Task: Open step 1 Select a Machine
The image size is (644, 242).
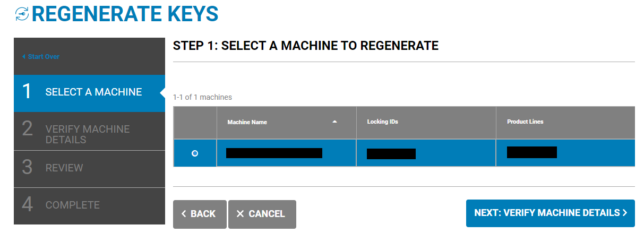Action: pos(93,92)
